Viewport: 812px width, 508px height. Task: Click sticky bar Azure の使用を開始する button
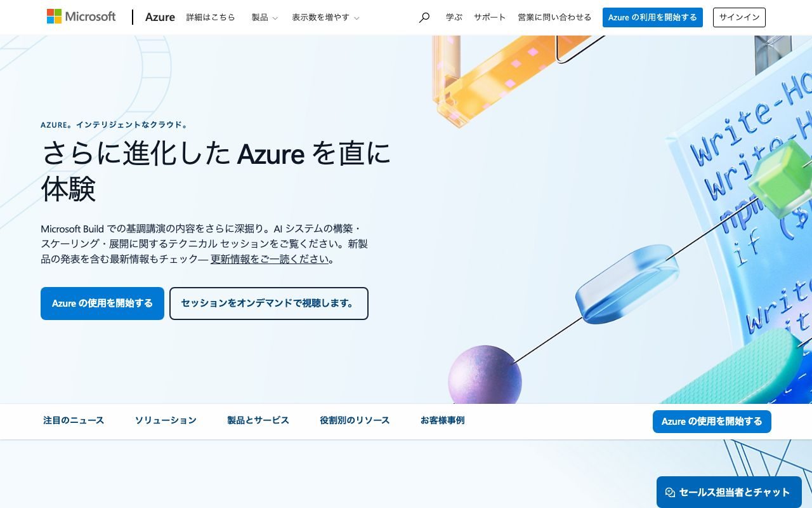pyautogui.click(x=712, y=422)
